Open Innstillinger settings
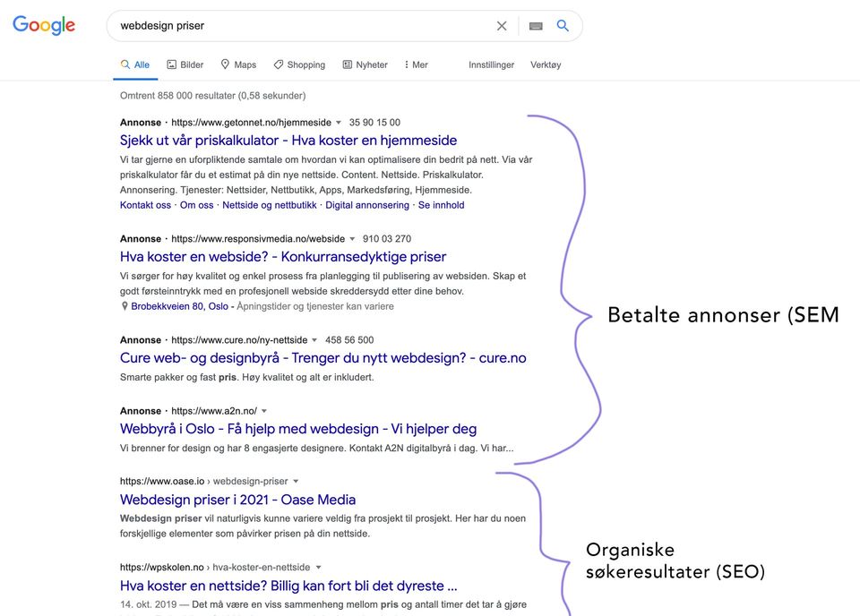The image size is (860, 616). coord(491,64)
